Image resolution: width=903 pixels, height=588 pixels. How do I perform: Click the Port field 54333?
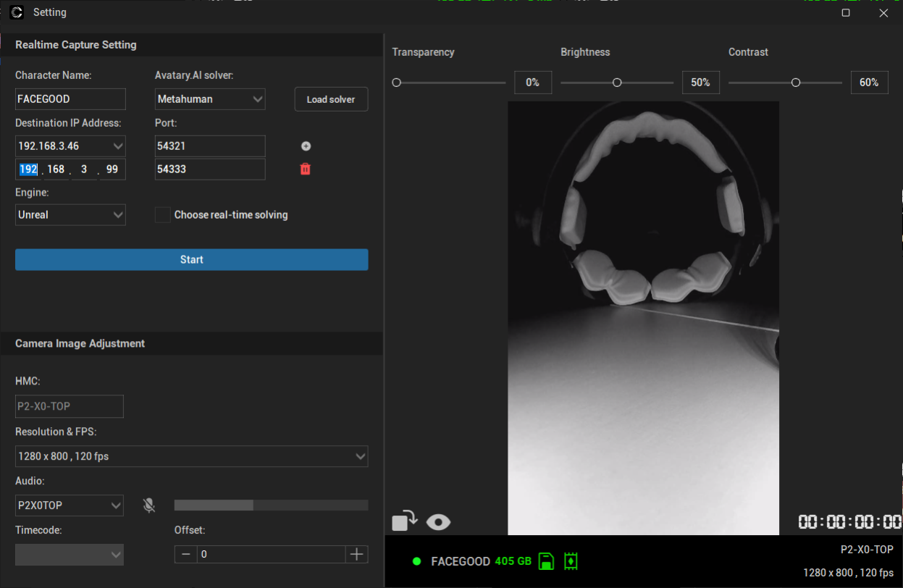tap(210, 169)
